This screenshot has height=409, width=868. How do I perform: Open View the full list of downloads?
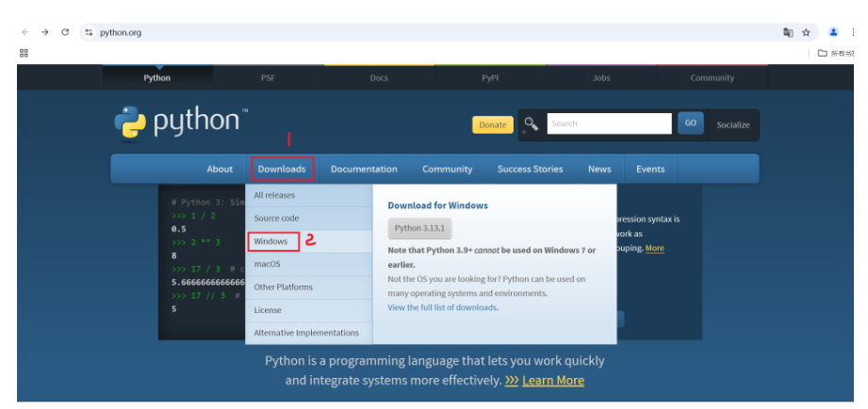[442, 307]
